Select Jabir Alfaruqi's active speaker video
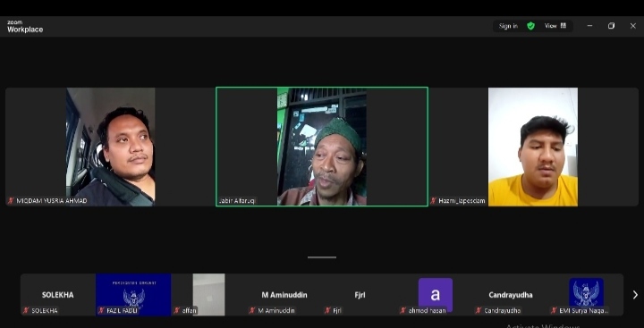The height and width of the screenshot is (328, 644). 322,147
